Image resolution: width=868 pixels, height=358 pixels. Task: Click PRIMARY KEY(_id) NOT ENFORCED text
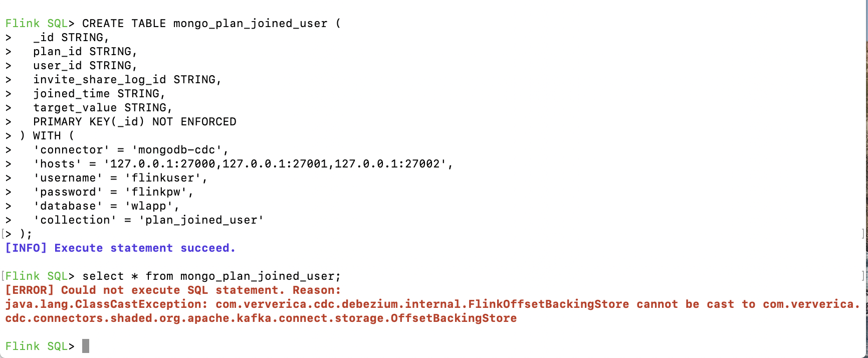(135, 122)
